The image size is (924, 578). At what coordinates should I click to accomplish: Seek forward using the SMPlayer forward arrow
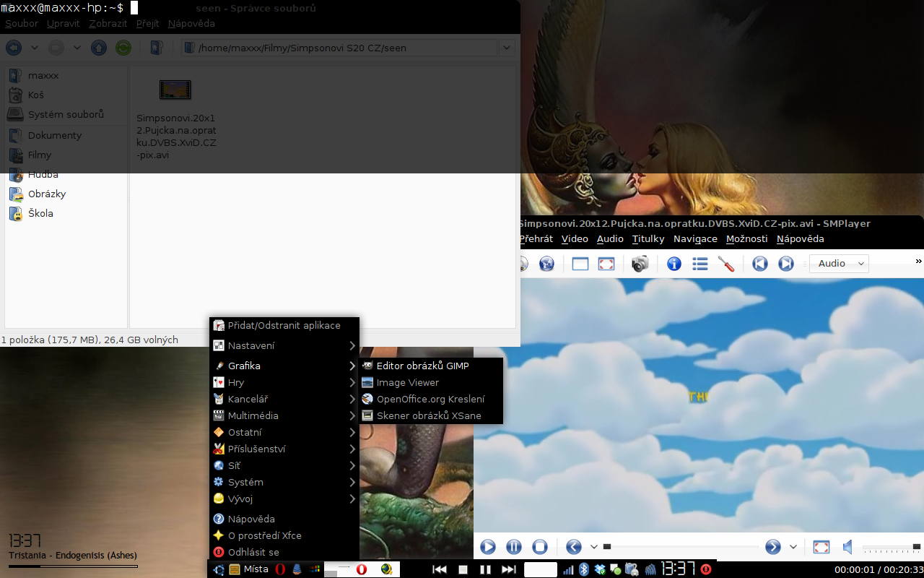[x=772, y=547]
